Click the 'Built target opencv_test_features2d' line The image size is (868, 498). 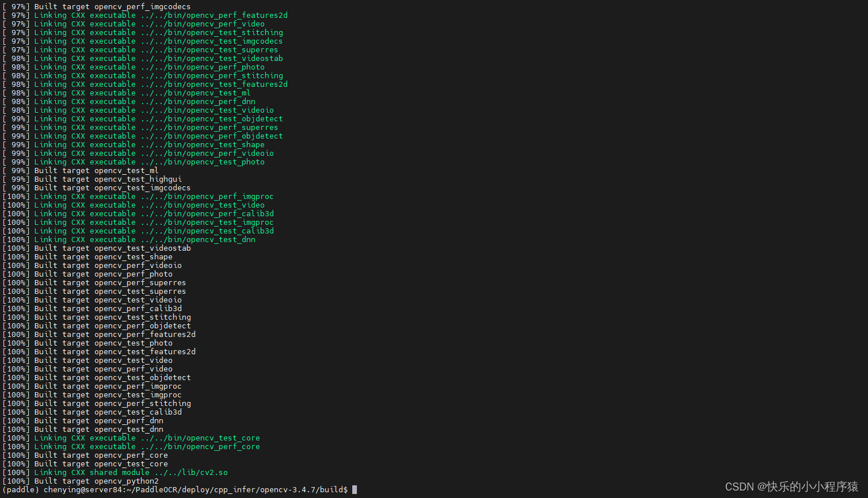[99, 352]
